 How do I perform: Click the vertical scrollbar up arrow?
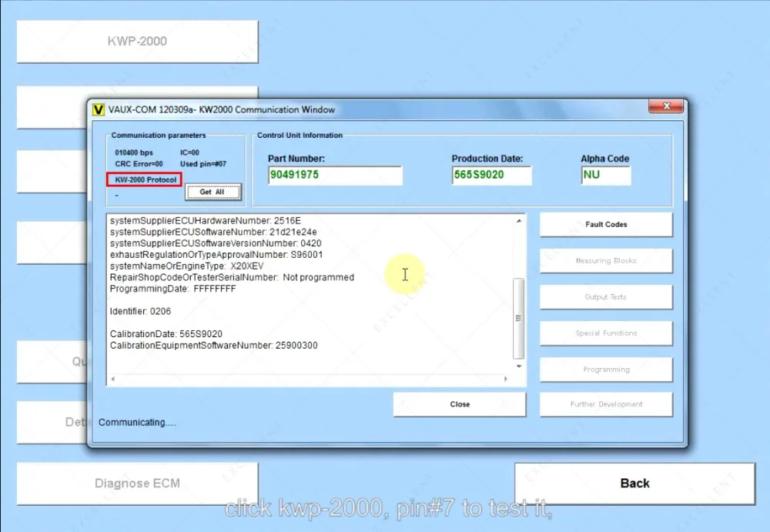519,221
